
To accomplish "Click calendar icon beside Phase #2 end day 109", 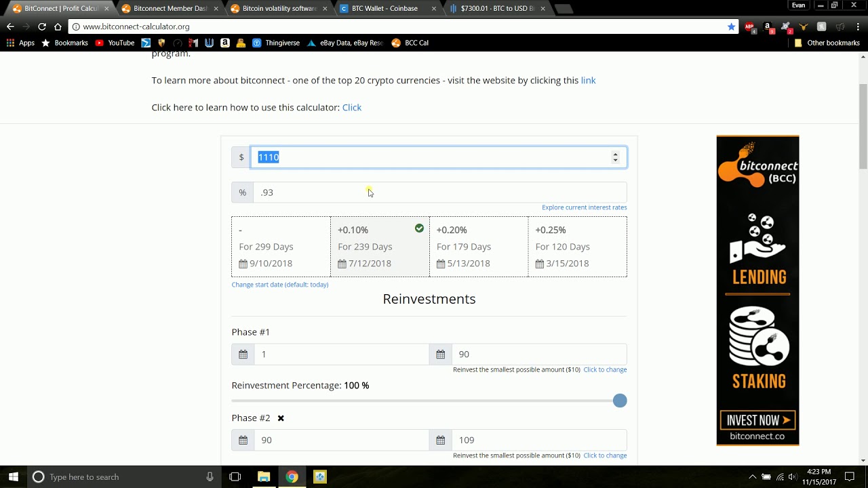I will coord(440,440).
